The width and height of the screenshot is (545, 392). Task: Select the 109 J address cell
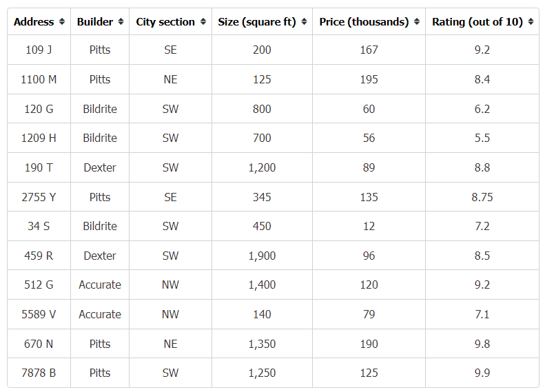39,50
